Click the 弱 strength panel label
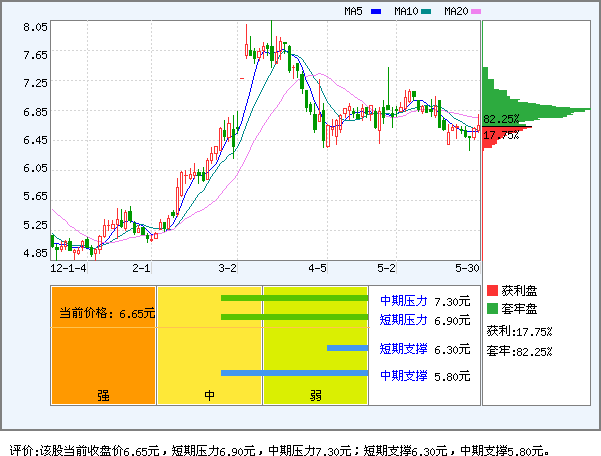 tap(315, 395)
